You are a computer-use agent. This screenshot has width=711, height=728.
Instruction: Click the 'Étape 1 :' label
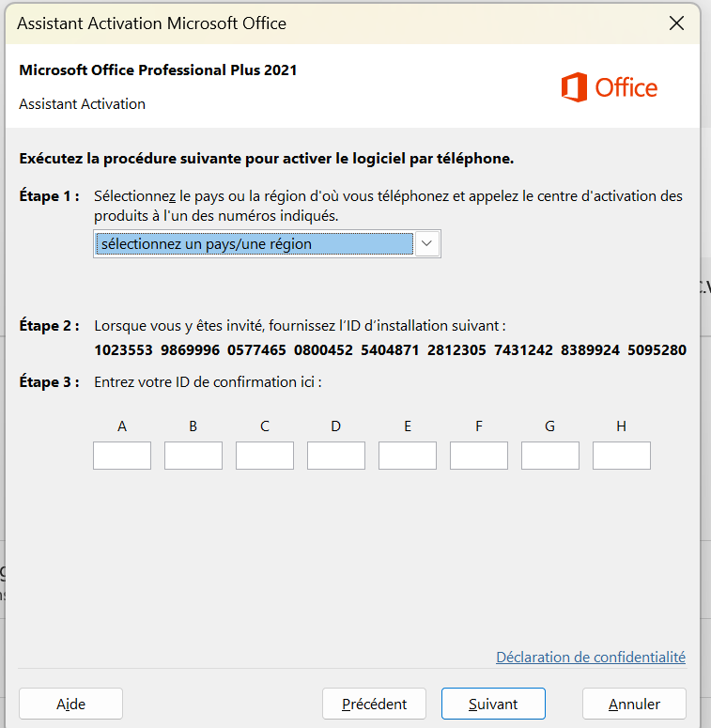(49, 196)
